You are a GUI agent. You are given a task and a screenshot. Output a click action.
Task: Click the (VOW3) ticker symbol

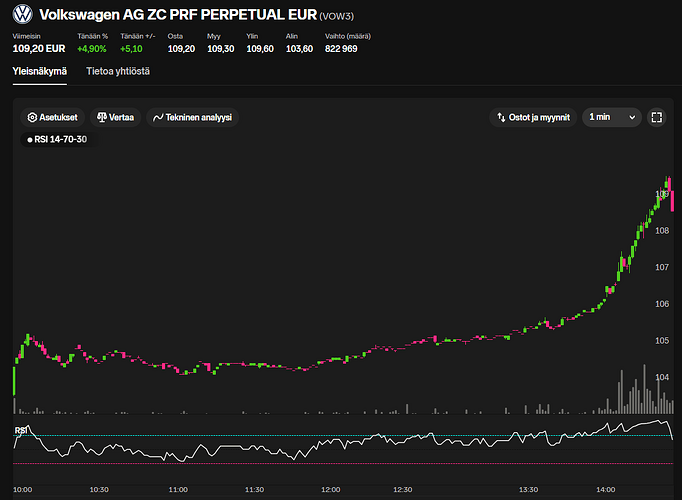click(337, 17)
